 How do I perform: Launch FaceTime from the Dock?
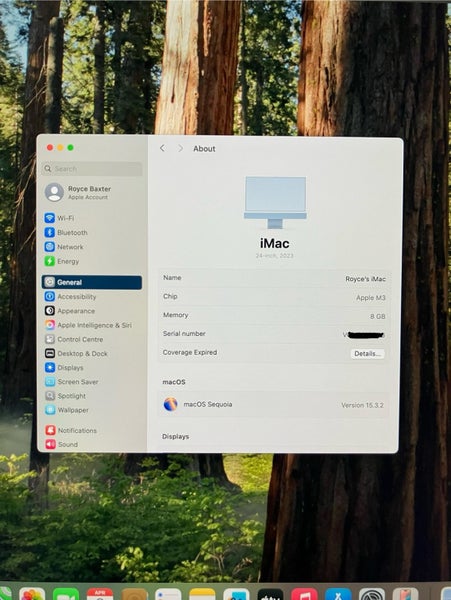pyautogui.click(x=66, y=594)
